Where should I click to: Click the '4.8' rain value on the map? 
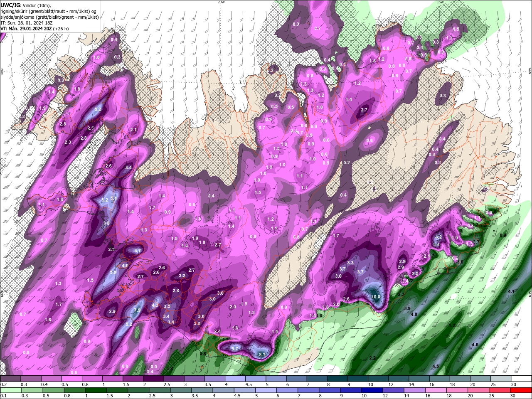pyautogui.click(x=414, y=315)
